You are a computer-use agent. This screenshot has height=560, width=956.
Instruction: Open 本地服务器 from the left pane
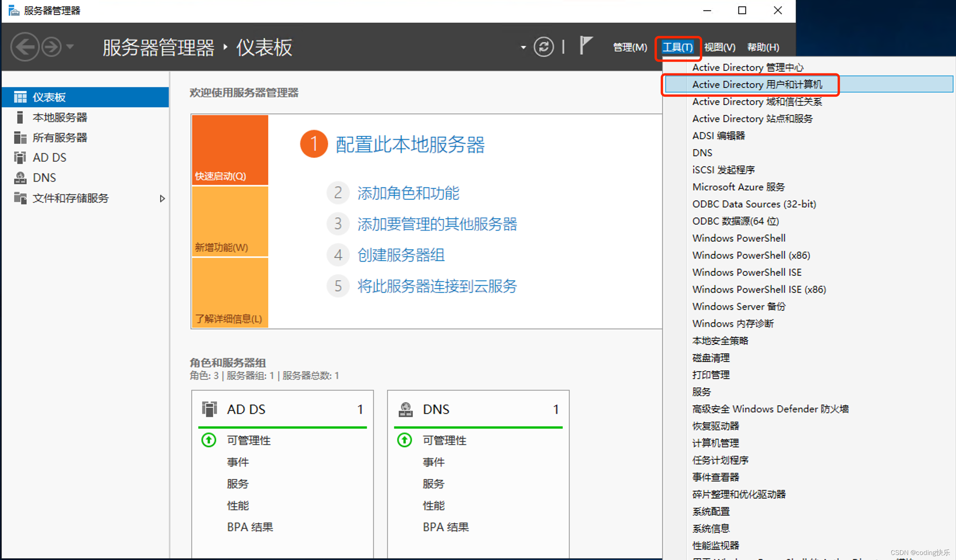pos(60,117)
